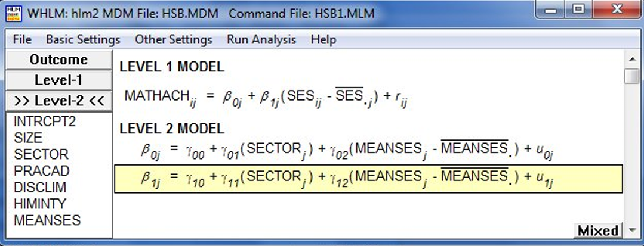This screenshot has height=246, width=644.
Task: Open the Basic Settings menu
Action: 83,40
